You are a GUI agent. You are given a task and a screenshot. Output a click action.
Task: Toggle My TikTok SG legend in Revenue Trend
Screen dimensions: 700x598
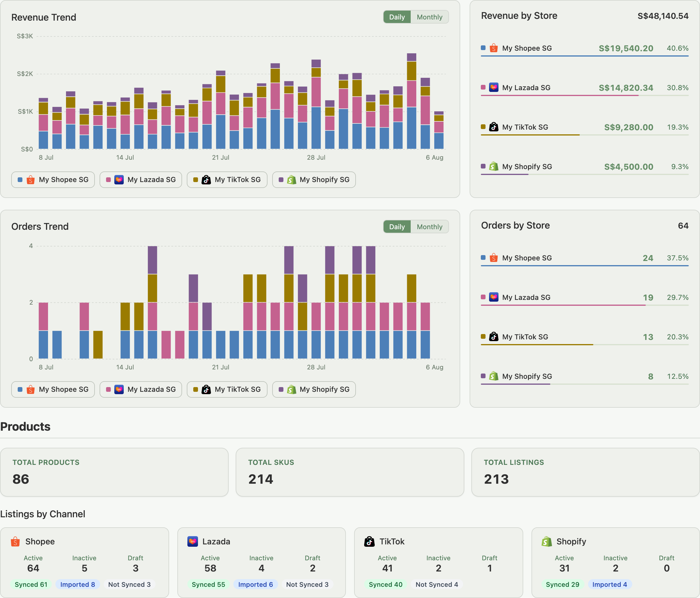pos(227,180)
